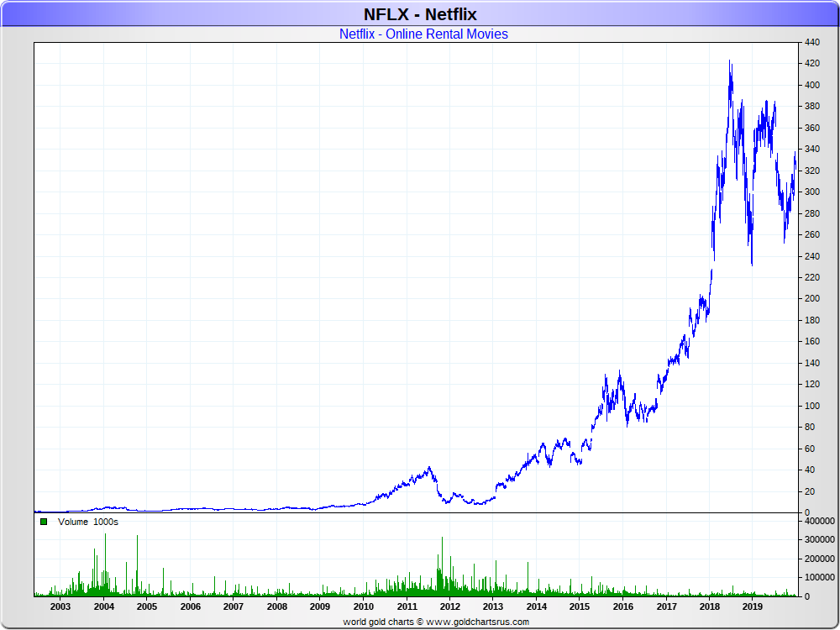Screen dimensions: 840x630
Task: Click the 380 price axis value
Action: [x=812, y=106]
